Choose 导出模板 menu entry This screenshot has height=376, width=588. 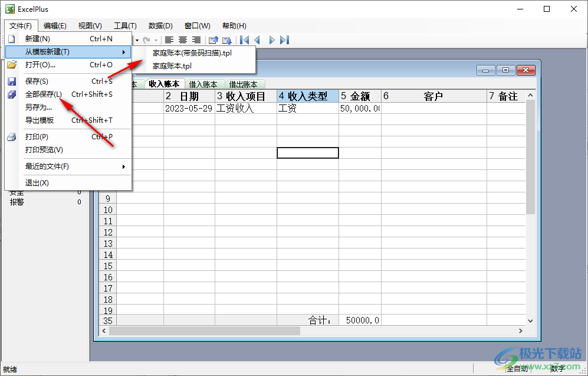(68, 120)
